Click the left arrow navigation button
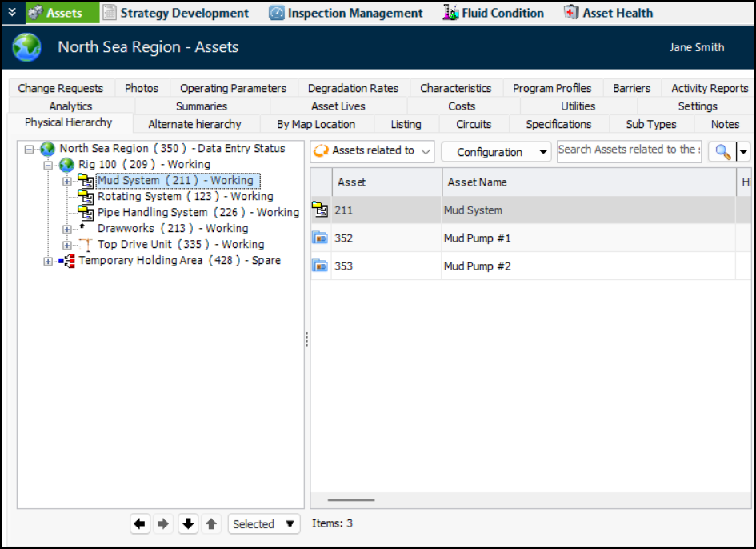The image size is (756, 549). [x=140, y=524]
